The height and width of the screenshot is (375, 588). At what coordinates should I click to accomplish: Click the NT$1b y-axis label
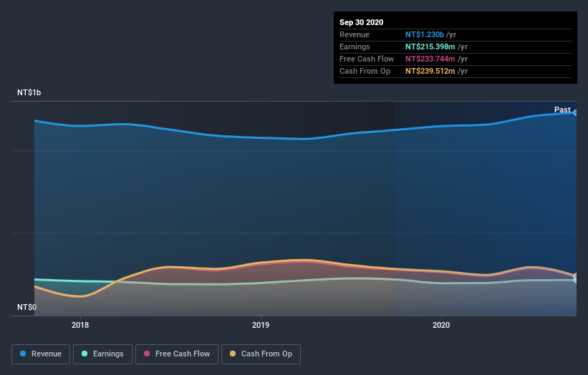(x=29, y=92)
